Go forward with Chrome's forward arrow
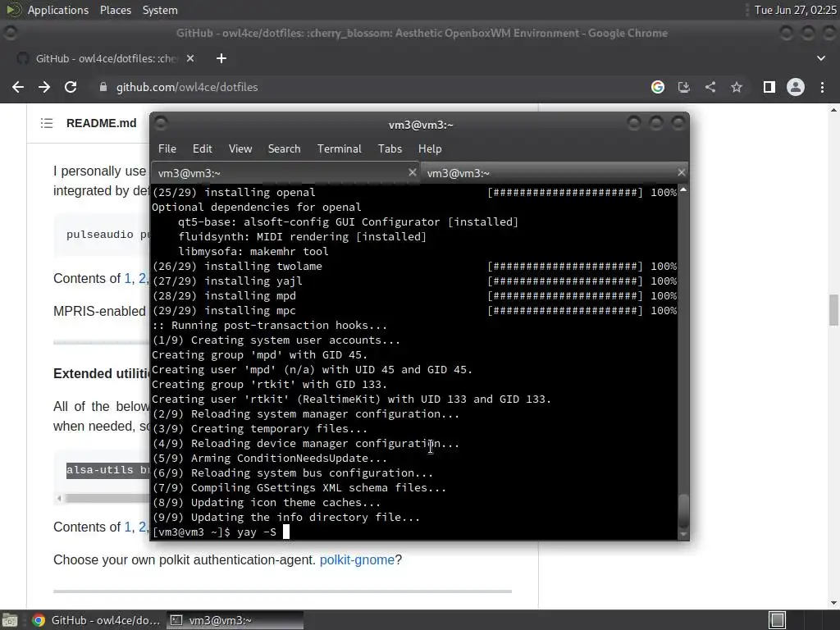 click(44, 87)
